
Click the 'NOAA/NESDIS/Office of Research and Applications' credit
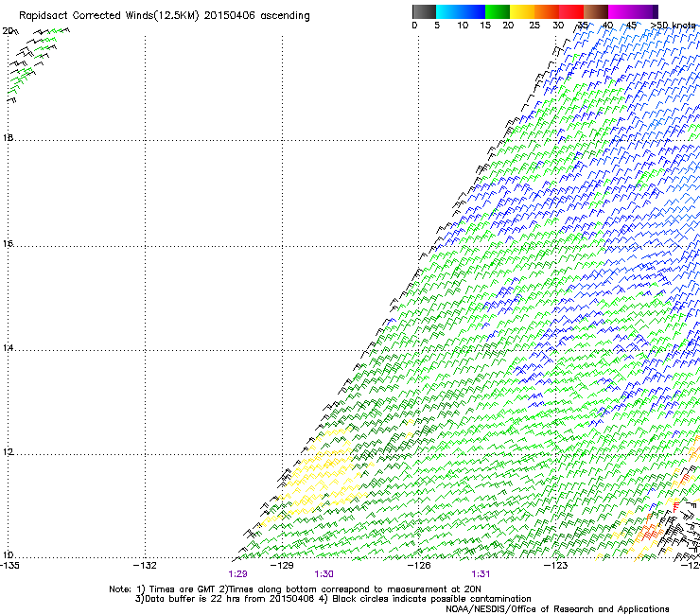tap(557, 609)
